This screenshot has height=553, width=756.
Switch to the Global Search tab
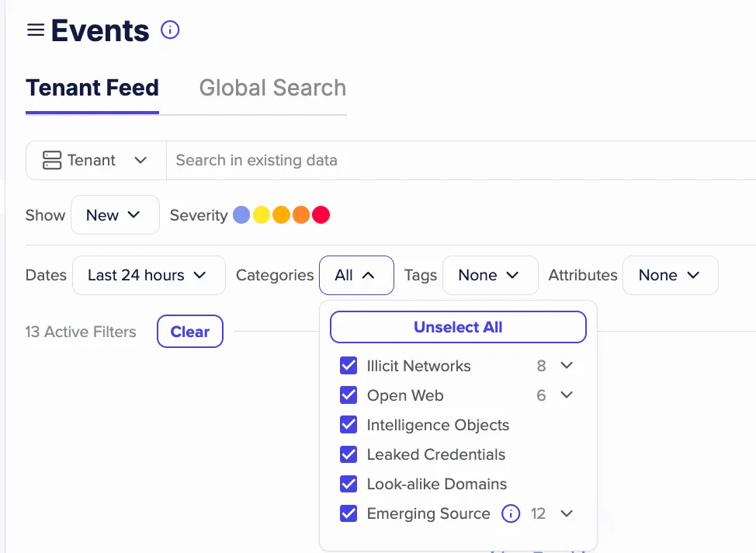click(x=273, y=88)
